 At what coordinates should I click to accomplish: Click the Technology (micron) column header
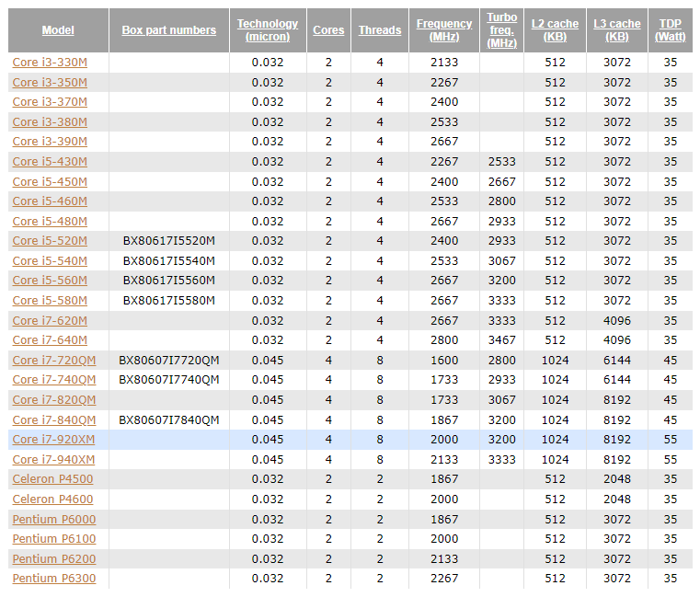268,30
